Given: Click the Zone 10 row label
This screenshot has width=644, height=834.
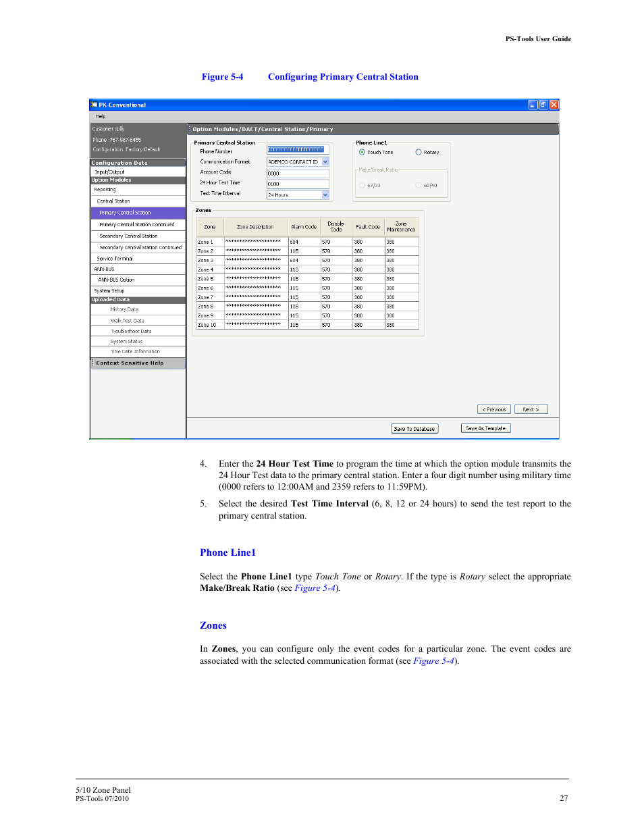Looking at the screenshot, I should click(x=210, y=325).
